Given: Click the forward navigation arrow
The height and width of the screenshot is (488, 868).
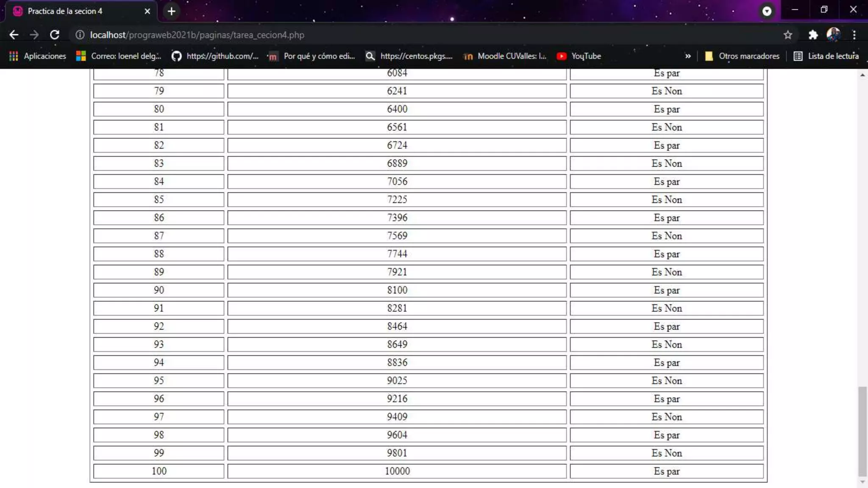Looking at the screenshot, I should pyautogui.click(x=34, y=35).
